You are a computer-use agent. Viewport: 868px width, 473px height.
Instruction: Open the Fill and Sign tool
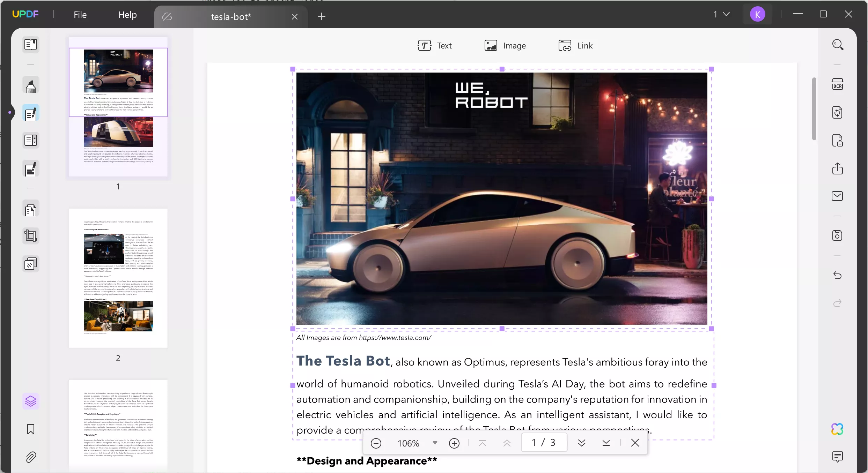click(31, 169)
